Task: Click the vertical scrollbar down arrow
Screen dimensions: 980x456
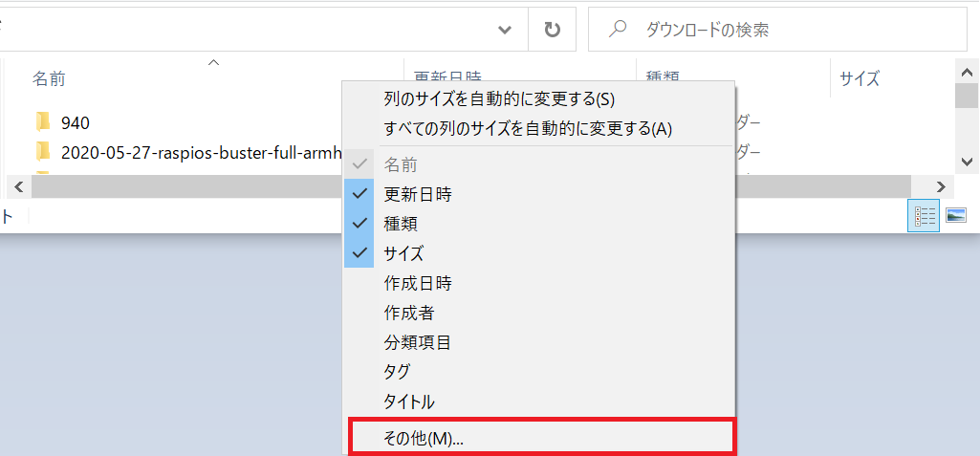Action: [966, 162]
